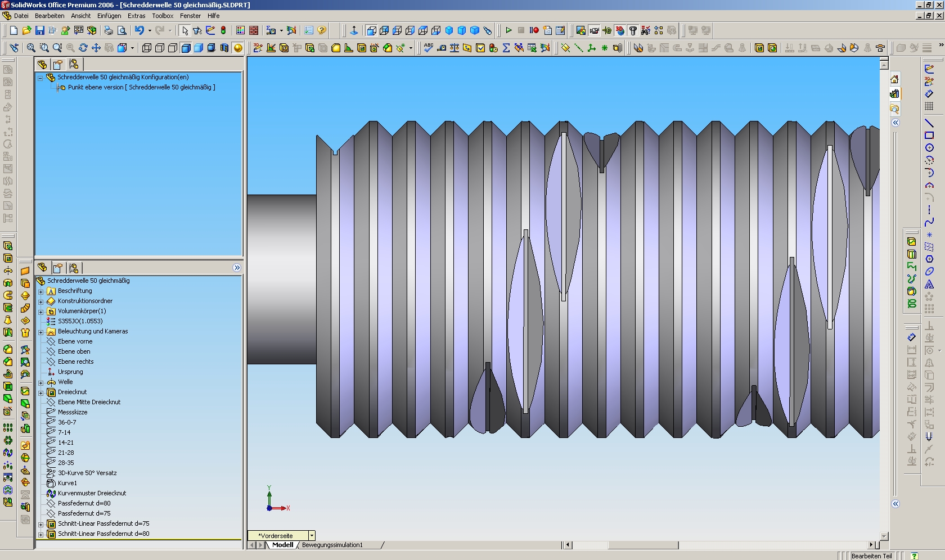Toggle RealView graphics sphere button
Screen dimensions: 945x560
(238, 48)
